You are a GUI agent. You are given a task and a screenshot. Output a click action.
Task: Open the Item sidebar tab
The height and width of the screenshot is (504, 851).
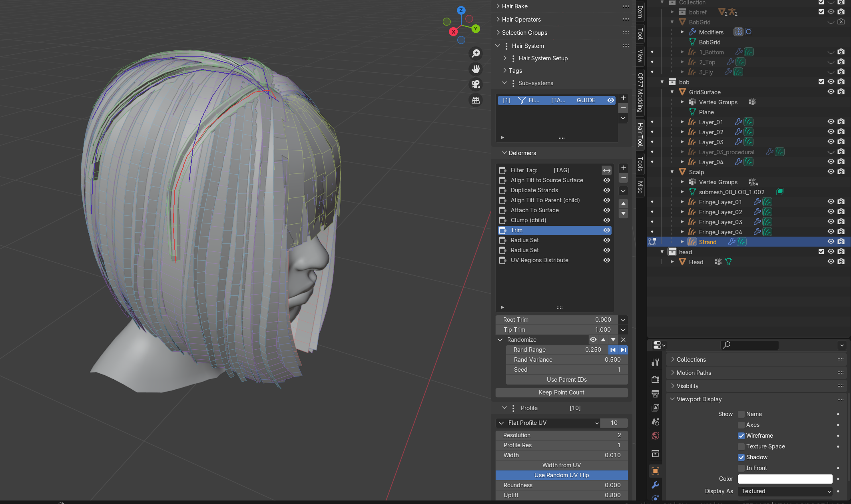pos(640,12)
